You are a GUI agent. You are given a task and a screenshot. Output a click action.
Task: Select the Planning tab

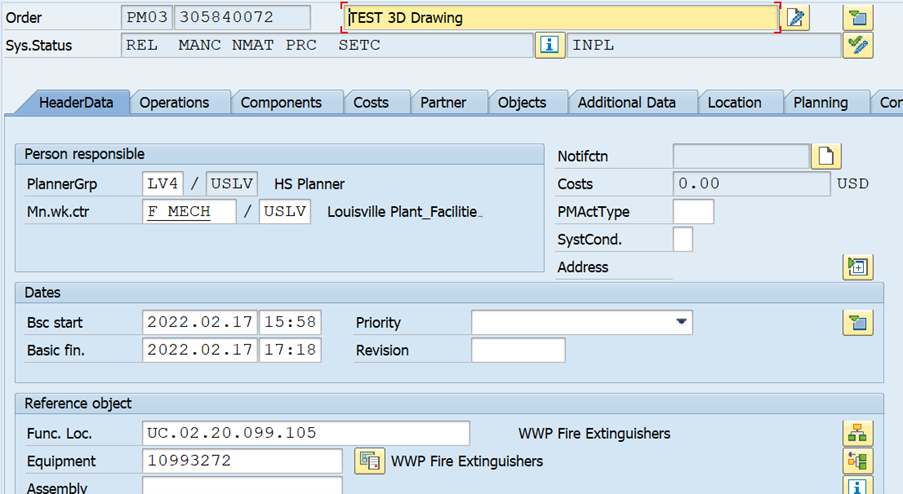(820, 102)
